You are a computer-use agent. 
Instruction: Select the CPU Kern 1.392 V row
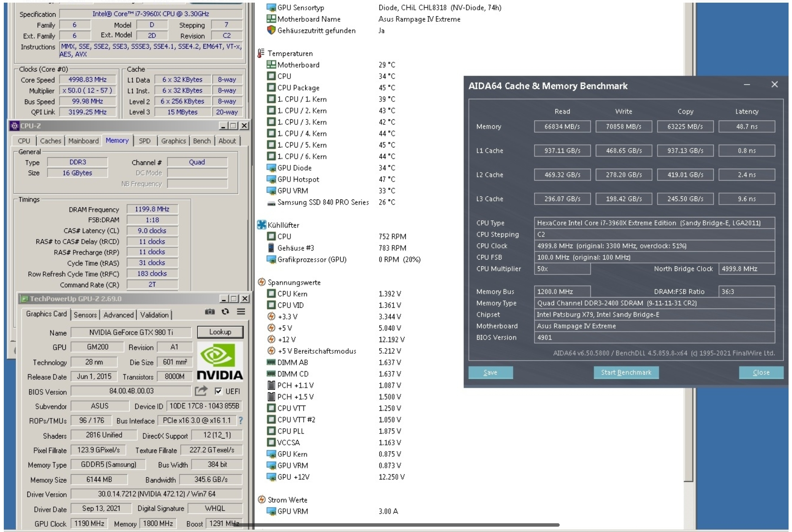tap(334, 294)
